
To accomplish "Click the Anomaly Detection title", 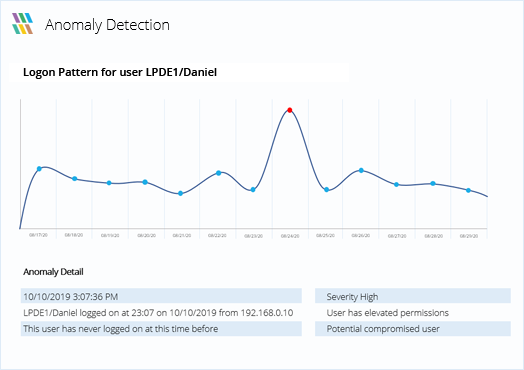I will pos(107,25).
